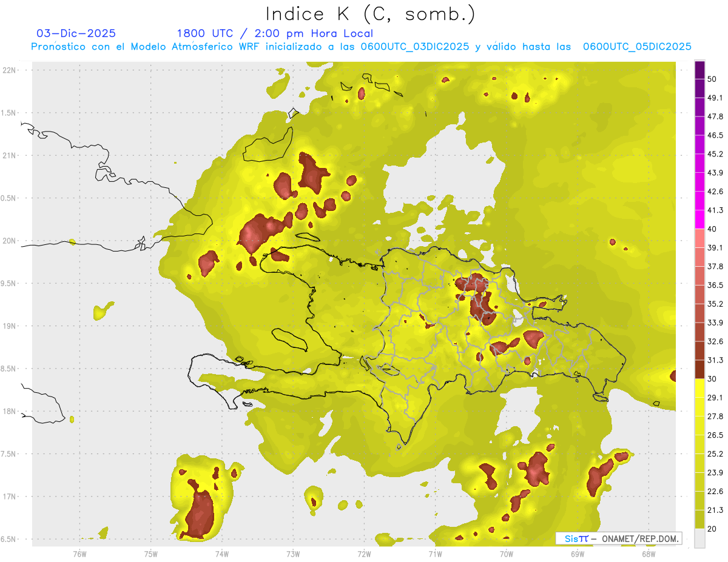
Task: Click latitude label "20N"
Action: tap(10, 241)
